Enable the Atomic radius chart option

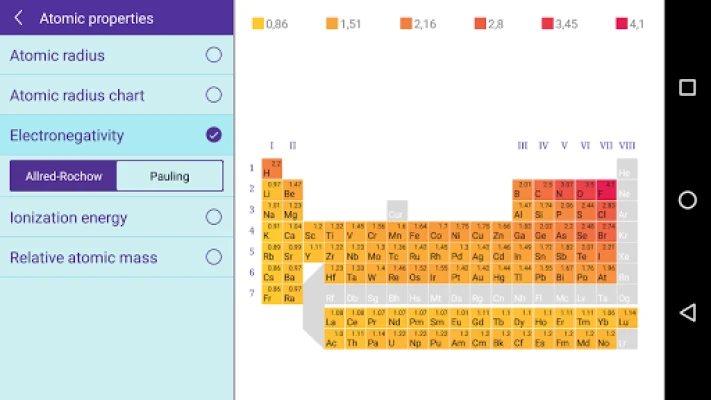click(213, 95)
